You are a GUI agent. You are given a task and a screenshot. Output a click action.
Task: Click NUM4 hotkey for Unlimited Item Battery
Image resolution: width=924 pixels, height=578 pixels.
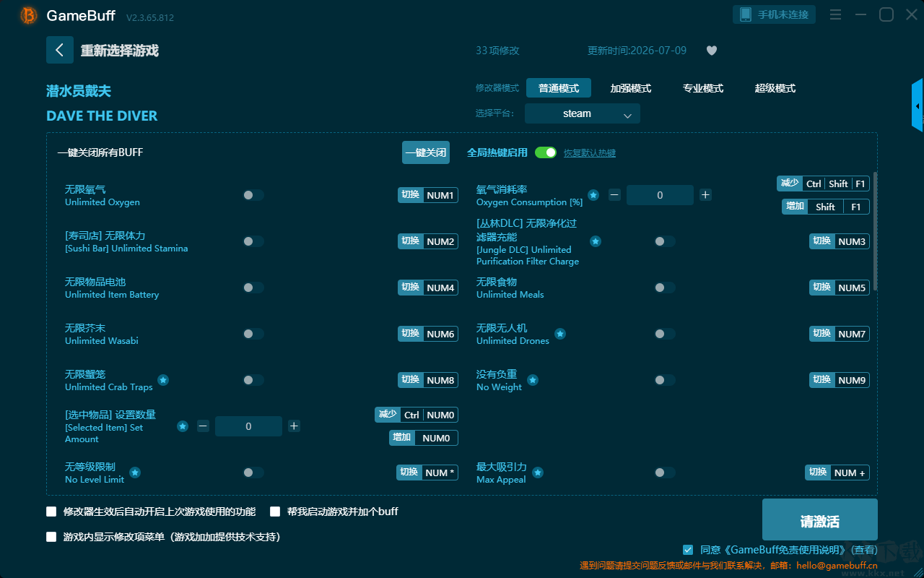coord(428,288)
